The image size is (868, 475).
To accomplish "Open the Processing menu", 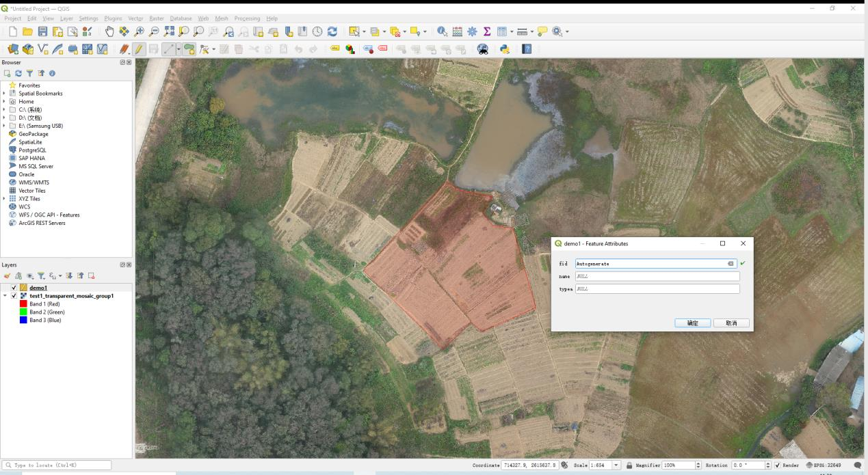I will [246, 18].
